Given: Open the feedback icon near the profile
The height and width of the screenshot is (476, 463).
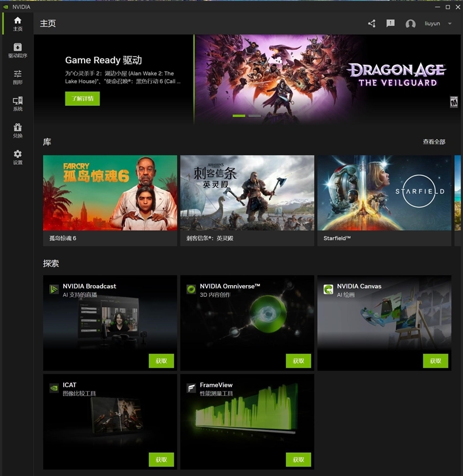Looking at the screenshot, I should click(390, 23).
